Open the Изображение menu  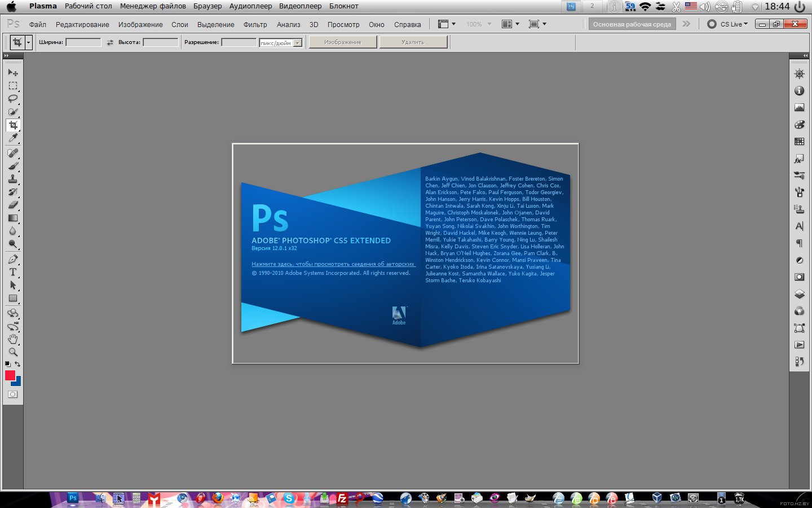tap(140, 24)
